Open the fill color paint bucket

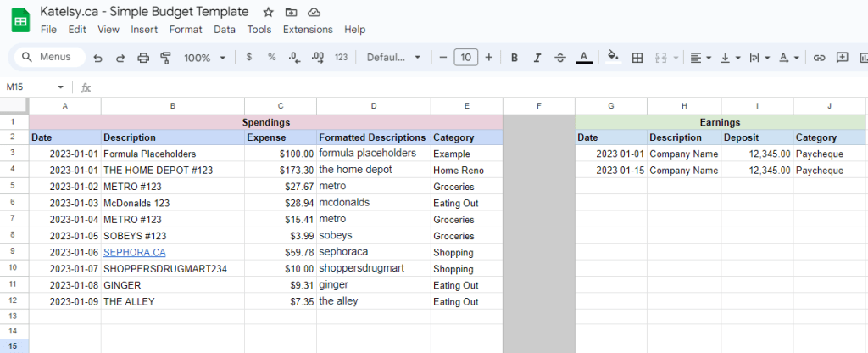[613, 57]
